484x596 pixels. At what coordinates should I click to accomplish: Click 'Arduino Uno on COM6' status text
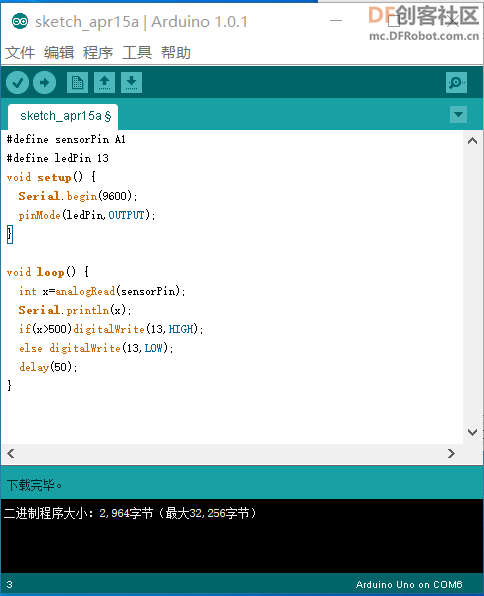pos(409,585)
